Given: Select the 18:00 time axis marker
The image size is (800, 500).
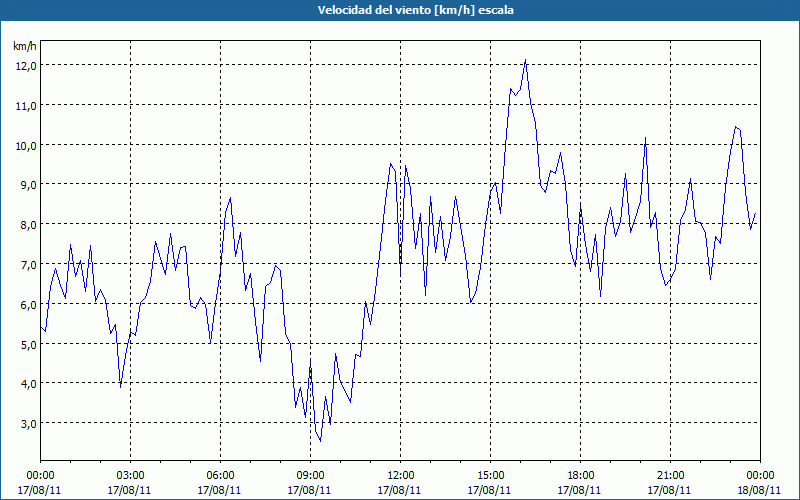Looking at the screenshot, I should pos(581,476).
